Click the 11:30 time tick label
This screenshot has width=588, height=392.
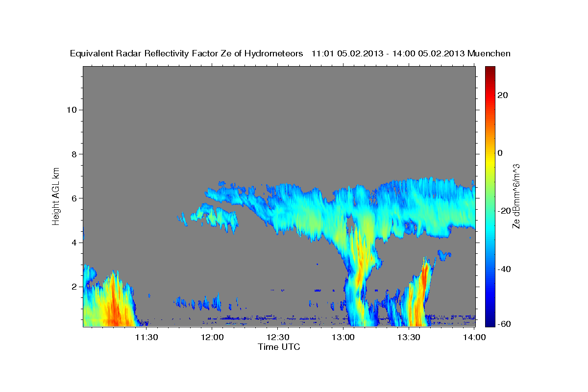(x=147, y=338)
